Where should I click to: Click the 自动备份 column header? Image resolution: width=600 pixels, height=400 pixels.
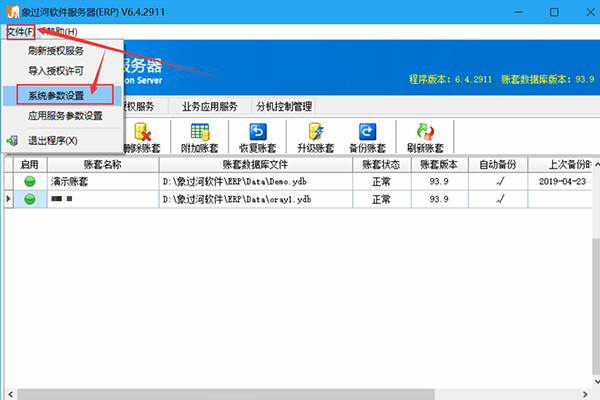498,165
